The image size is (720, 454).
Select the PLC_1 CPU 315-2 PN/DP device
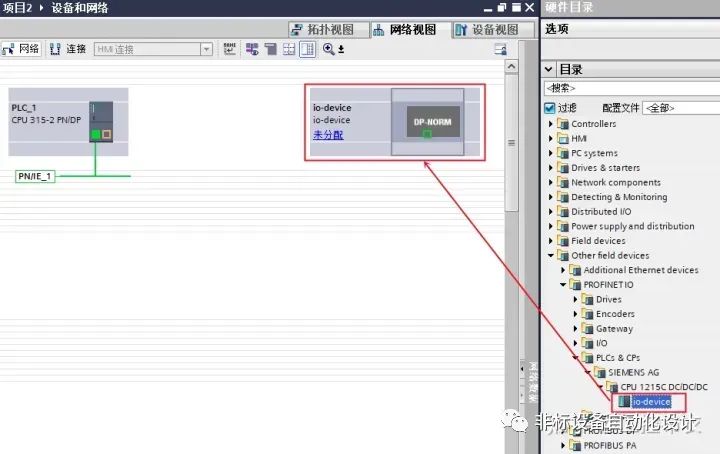(x=68, y=122)
